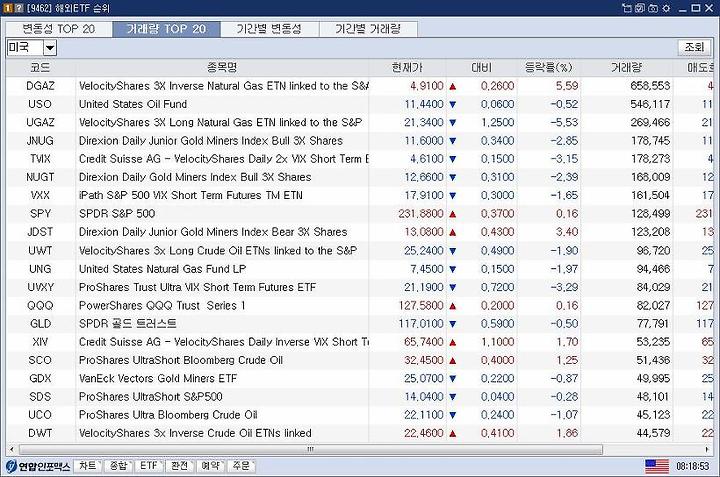Click the left arrow of the horizontal scrollbar
This screenshot has width=720, height=477.
pyautogui.click(x=11, y=449)
